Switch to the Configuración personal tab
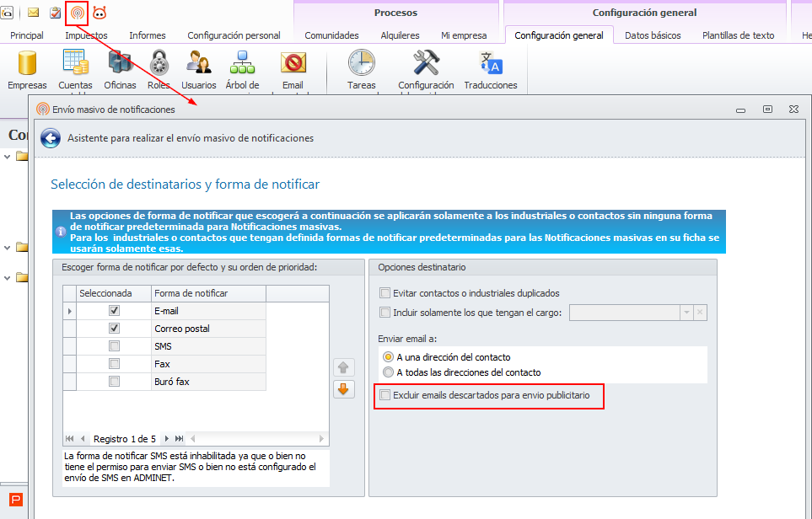 pos(234,35)
